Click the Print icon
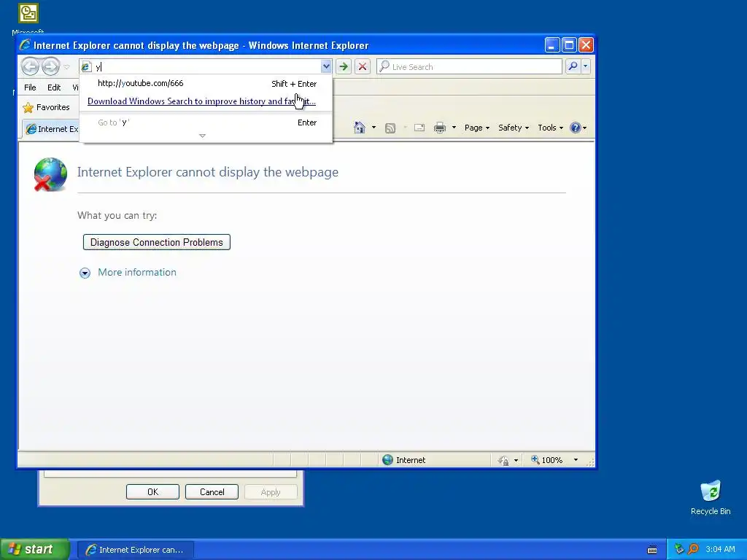 click(440, 128)
